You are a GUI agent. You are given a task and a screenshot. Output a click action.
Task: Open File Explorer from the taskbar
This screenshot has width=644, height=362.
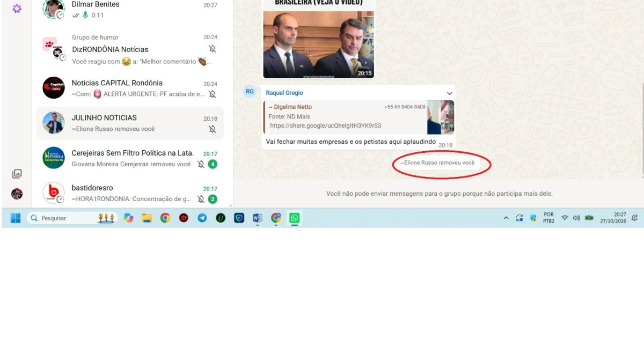(x=147, y=218)
